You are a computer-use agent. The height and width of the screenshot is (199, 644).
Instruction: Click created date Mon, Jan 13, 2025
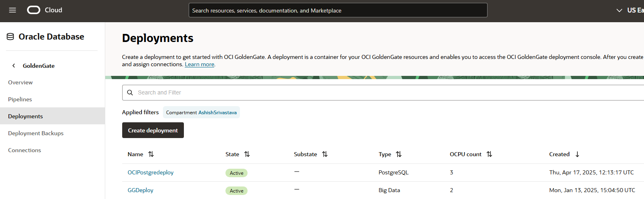pos(592,190)
